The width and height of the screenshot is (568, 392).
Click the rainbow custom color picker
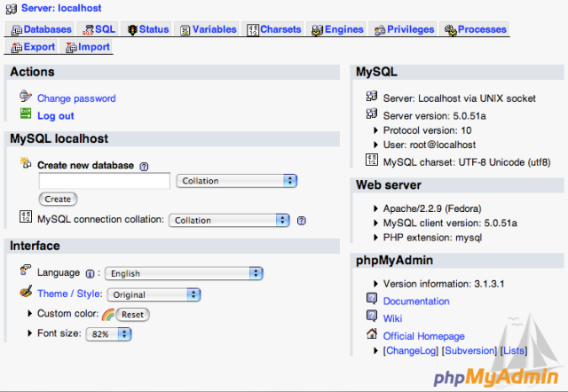click(x=108, y=315)
